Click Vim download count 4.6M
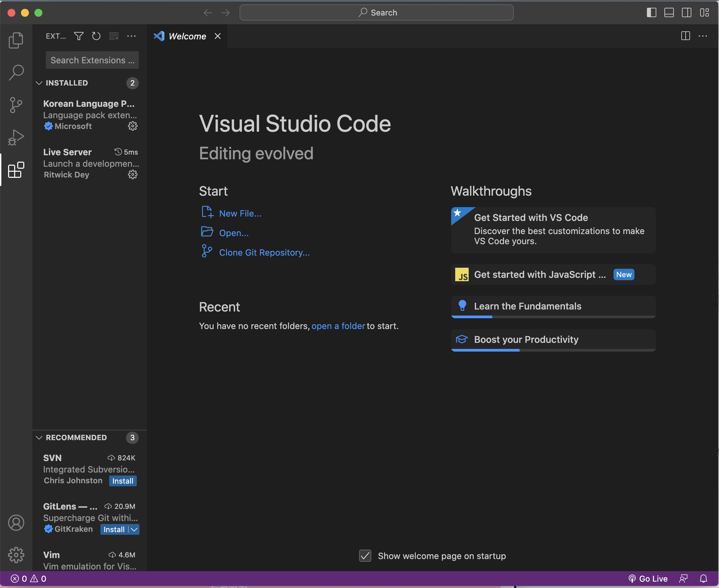The height and width of the screenshot is (588, 719). point(122,555)
